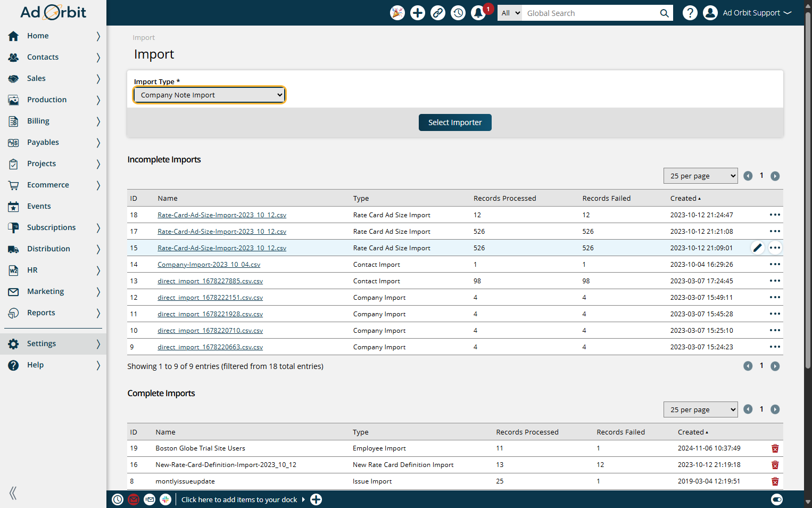
Task: Open the three-dot menu for import 12
Action: tap(775, 297)
